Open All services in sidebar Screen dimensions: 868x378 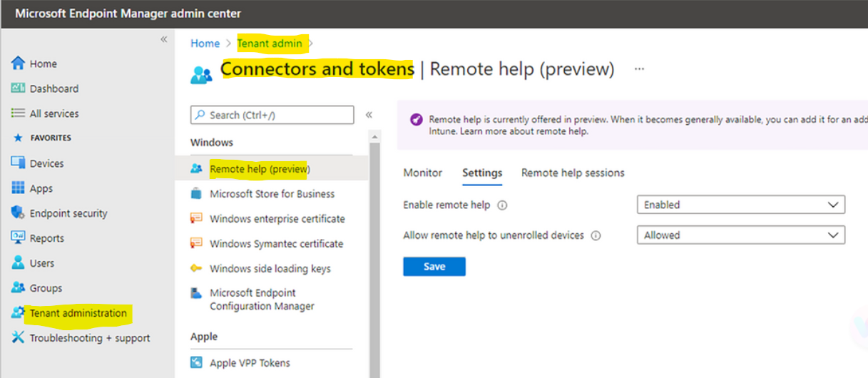(x=54, y=113)
